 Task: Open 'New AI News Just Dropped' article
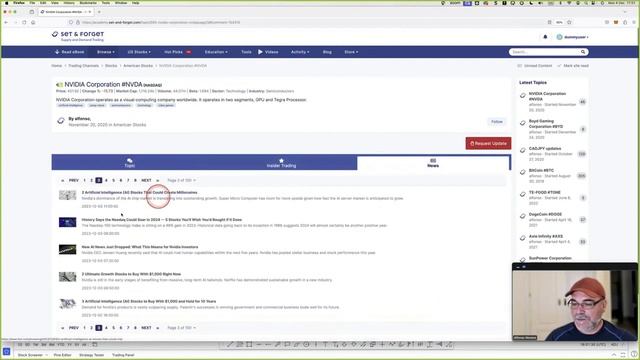point(140,247)
